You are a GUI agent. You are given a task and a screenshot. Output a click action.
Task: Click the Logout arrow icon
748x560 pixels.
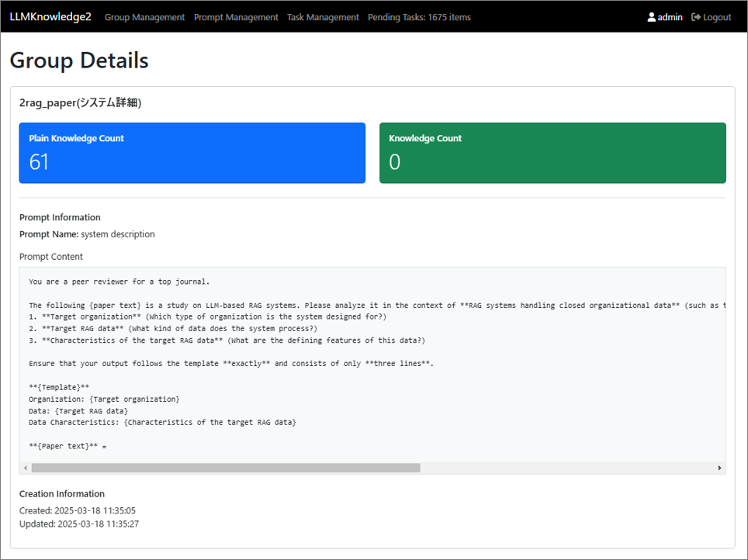tap(696, 17)
